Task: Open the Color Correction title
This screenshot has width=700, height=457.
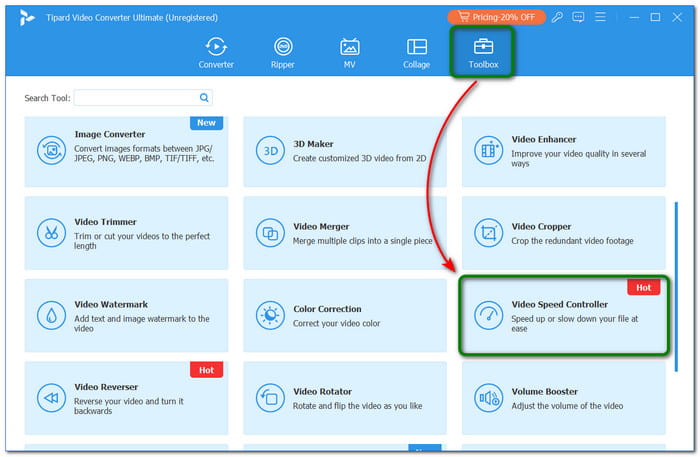Action: point(327,309)
